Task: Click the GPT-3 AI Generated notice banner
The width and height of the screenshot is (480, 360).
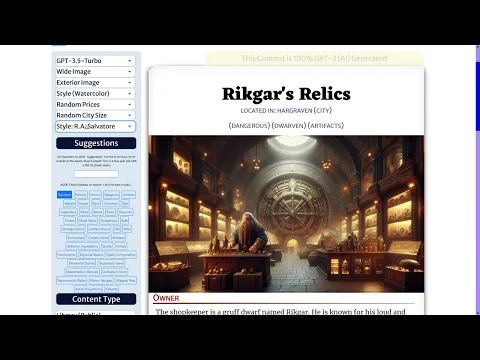Action: tap(314, 58)
